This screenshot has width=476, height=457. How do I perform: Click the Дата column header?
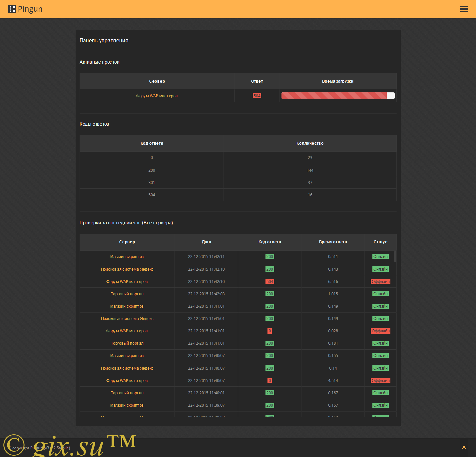[x=206, y=242]
